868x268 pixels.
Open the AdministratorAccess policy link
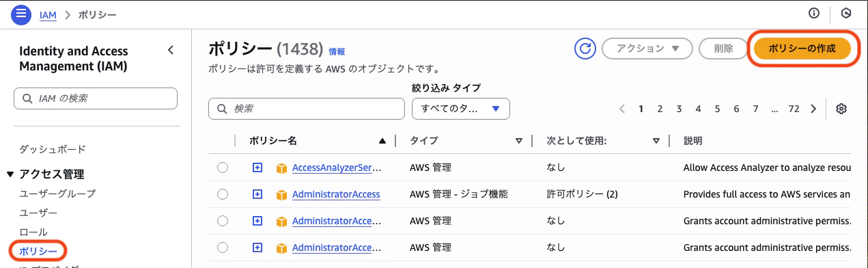coord(336,195)
